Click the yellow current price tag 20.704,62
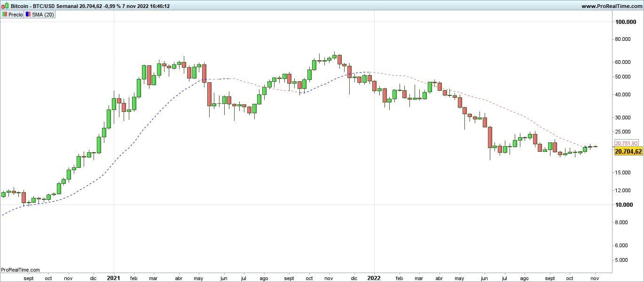 click(628, 151)
